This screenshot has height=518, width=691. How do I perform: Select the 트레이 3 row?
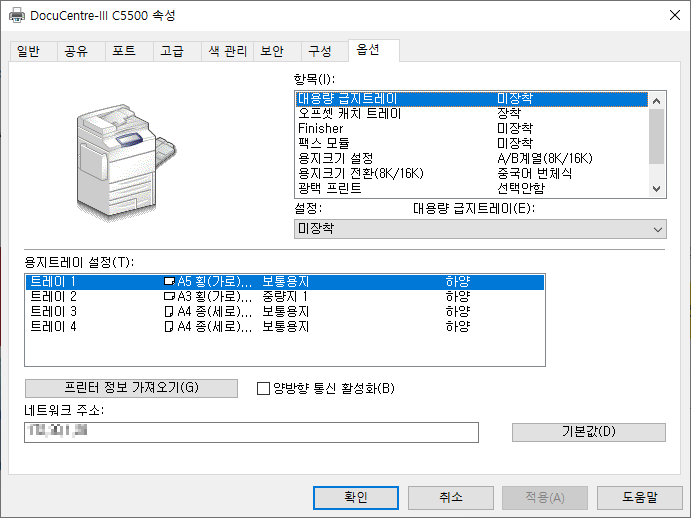(285, 312)
